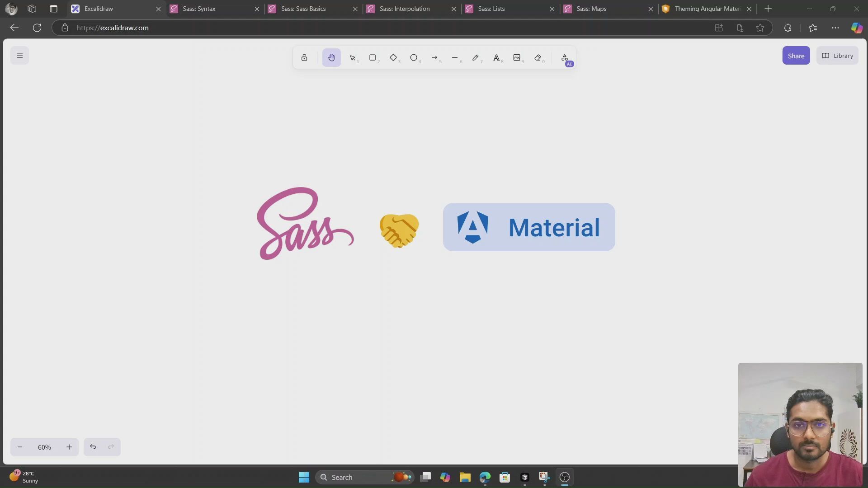Close the Sass: Syntax tab

click(257, 9)
